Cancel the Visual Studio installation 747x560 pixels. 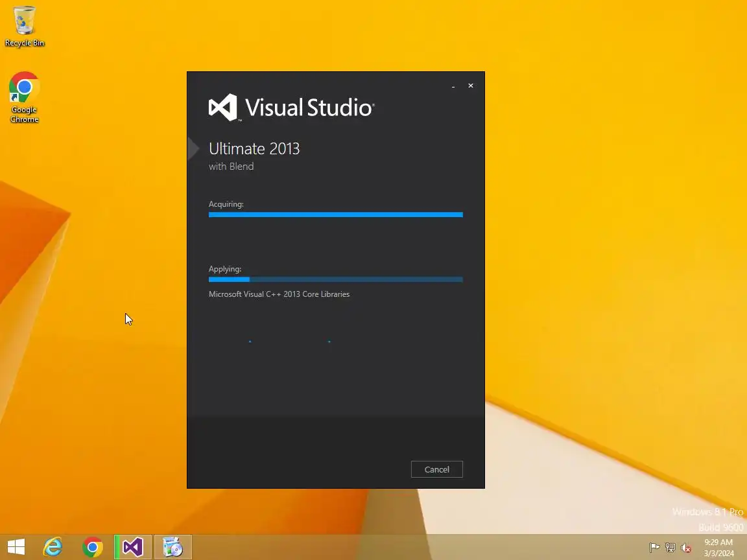point(437,469)
